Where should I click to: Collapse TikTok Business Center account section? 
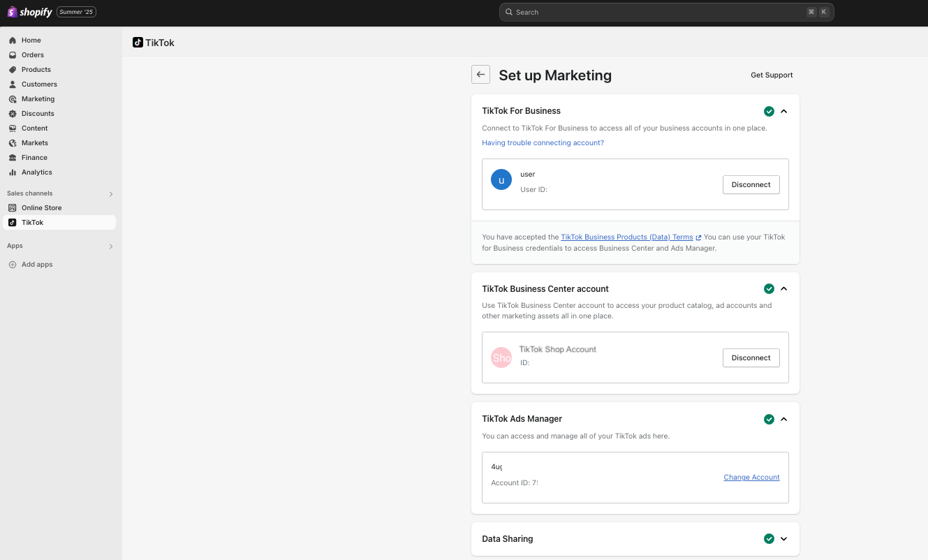(x=783, y=289)
